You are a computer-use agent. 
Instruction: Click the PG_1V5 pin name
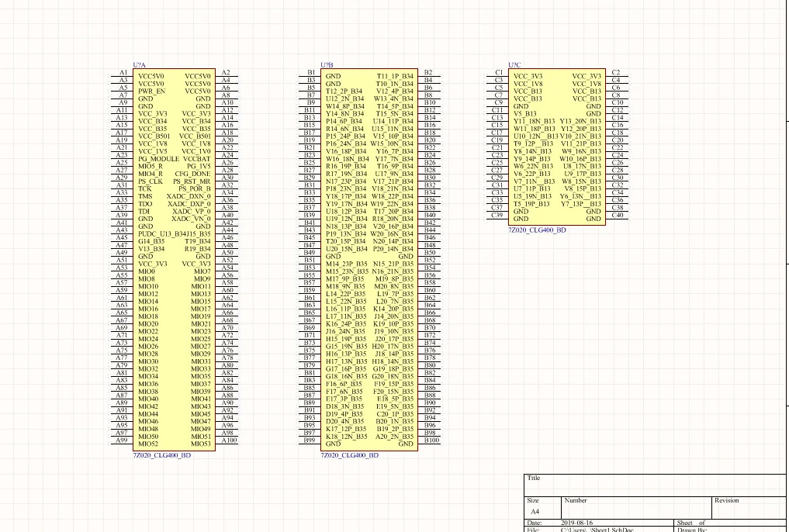point(199,167)
